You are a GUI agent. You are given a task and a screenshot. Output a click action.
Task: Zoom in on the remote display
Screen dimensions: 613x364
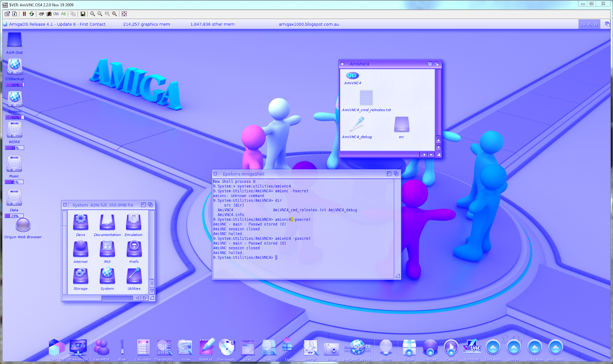click(x=92, y=14)
